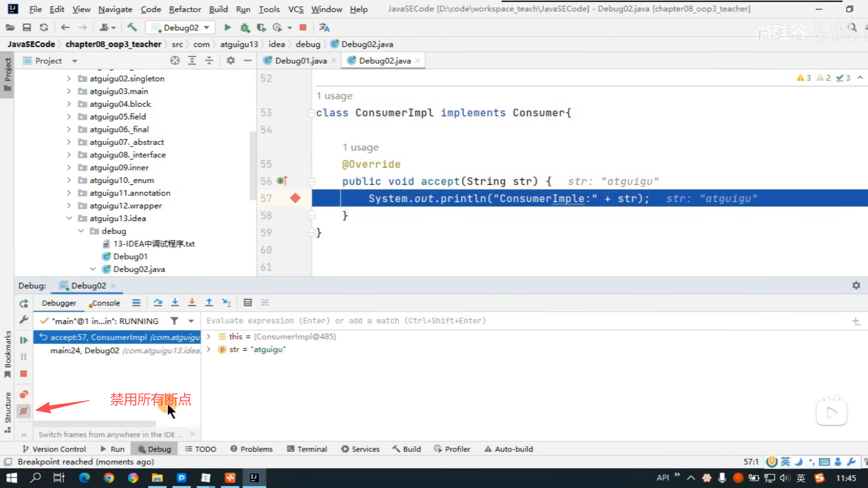Expand the 'this' variable node

[208, 337]
